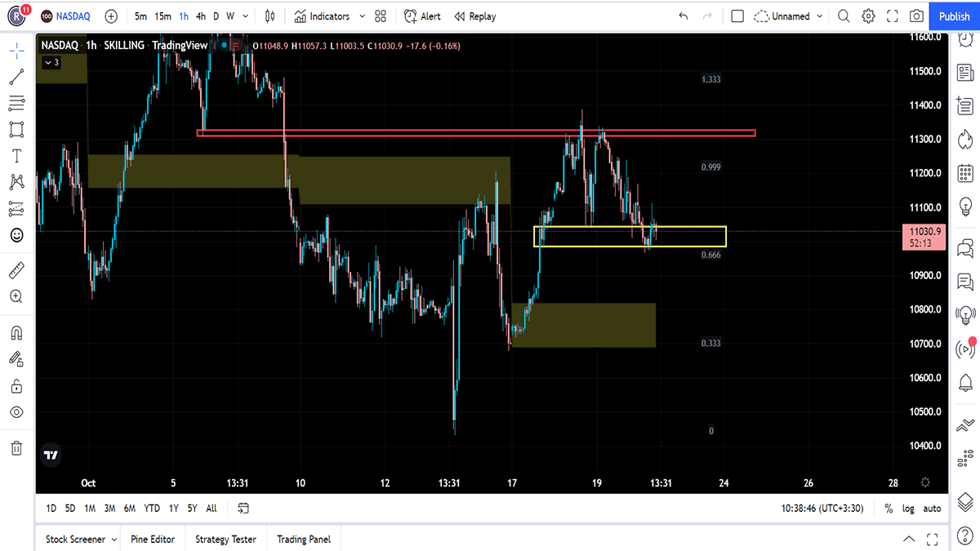Take a chart snapshot with camera icon
The image size is (980, 551).
click(917, 16)
